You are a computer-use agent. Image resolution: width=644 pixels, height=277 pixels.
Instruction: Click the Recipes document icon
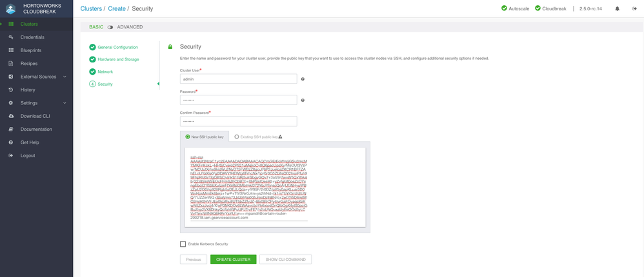coord(11,64)
